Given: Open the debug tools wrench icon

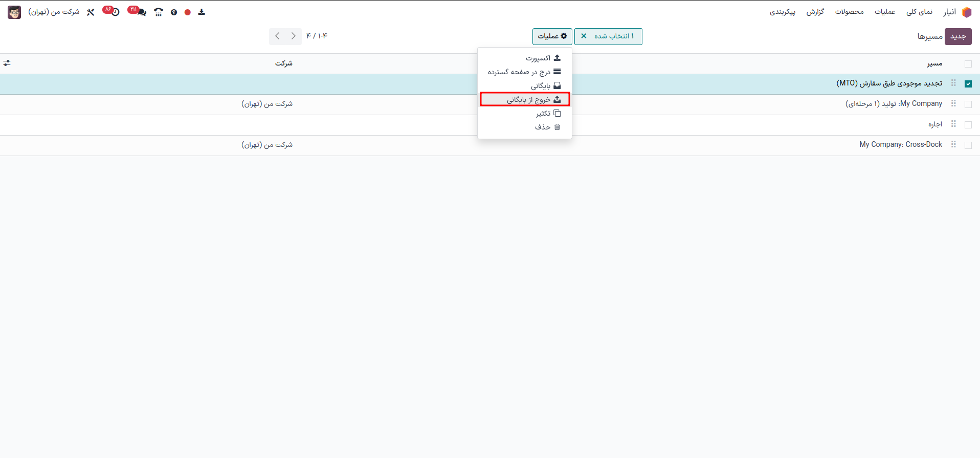Looking at the screenshot, I should [x=91, y=12].
